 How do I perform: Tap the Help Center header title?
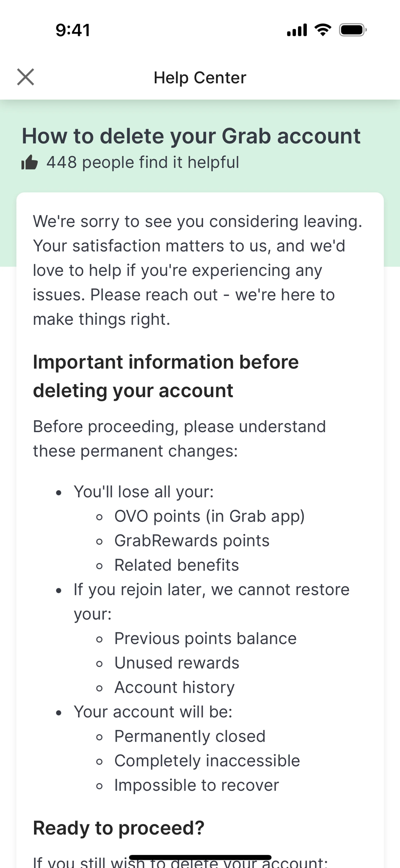tap(200, 78)
